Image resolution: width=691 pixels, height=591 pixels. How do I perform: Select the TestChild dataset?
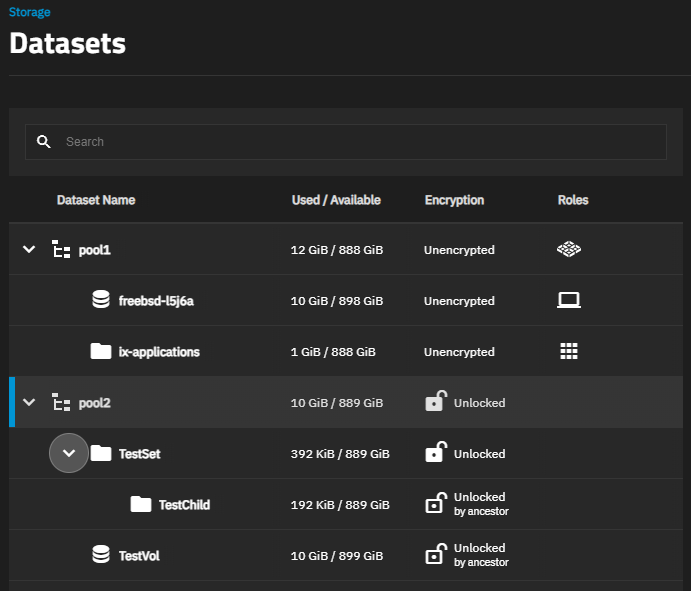[184, 505]
